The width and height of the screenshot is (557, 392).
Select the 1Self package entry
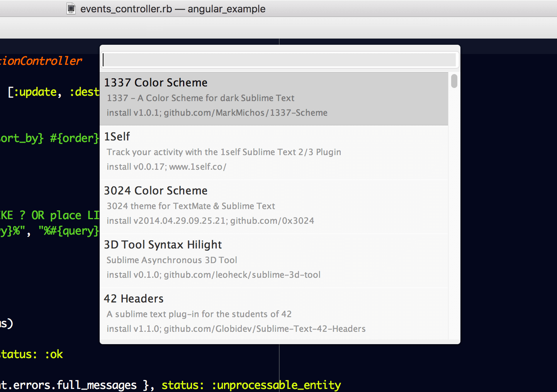[x=274, y=153]
